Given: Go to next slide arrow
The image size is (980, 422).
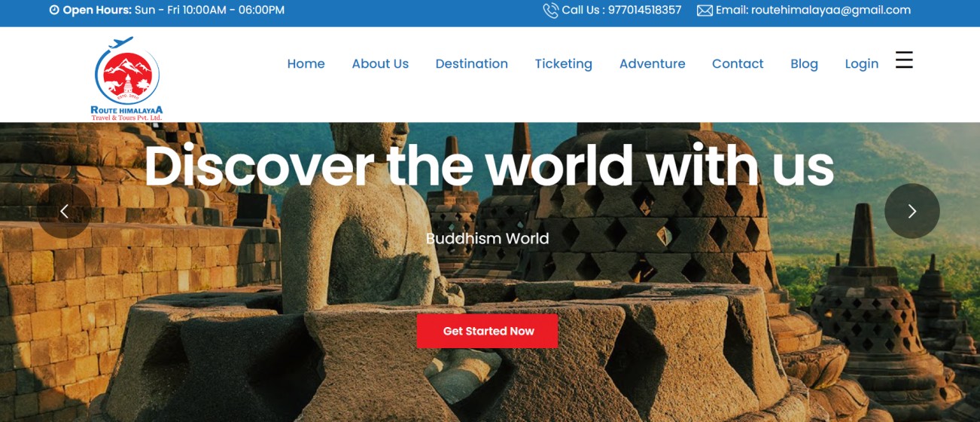Looking at the screenshot, I should click(x=912, y=211).
